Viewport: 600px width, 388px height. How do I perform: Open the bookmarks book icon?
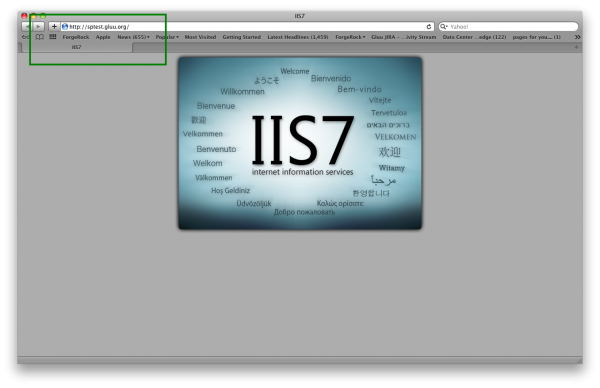point(39,37)
